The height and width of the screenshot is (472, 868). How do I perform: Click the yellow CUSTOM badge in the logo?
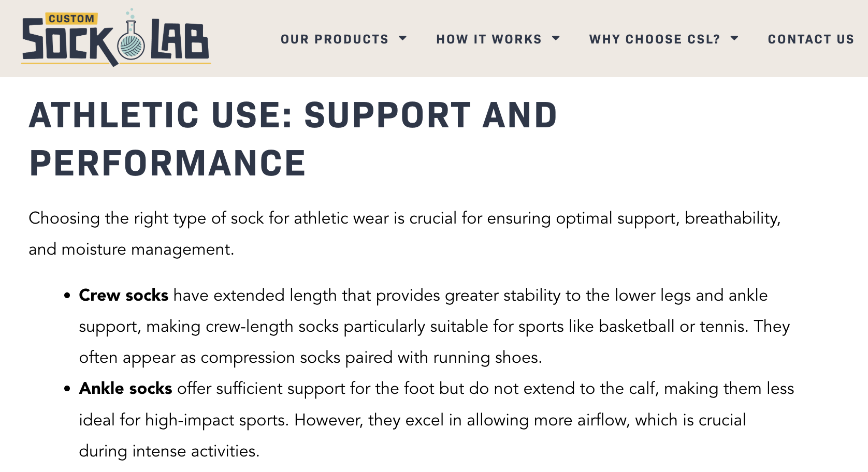[71, 19]
